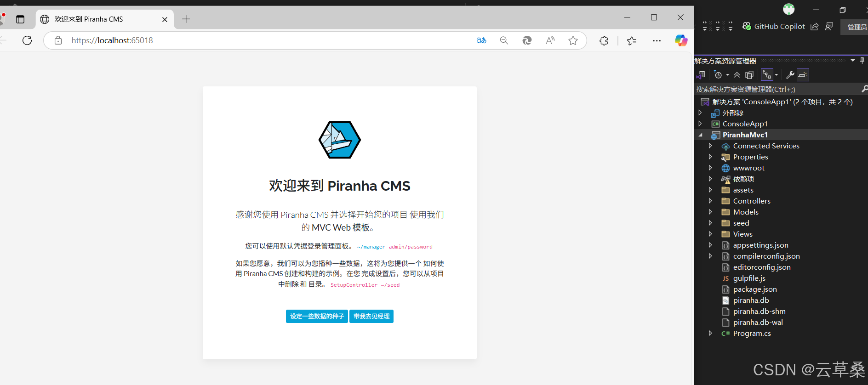Expand the wwwroot folder

pyautogui.click(x=710, y=168)
